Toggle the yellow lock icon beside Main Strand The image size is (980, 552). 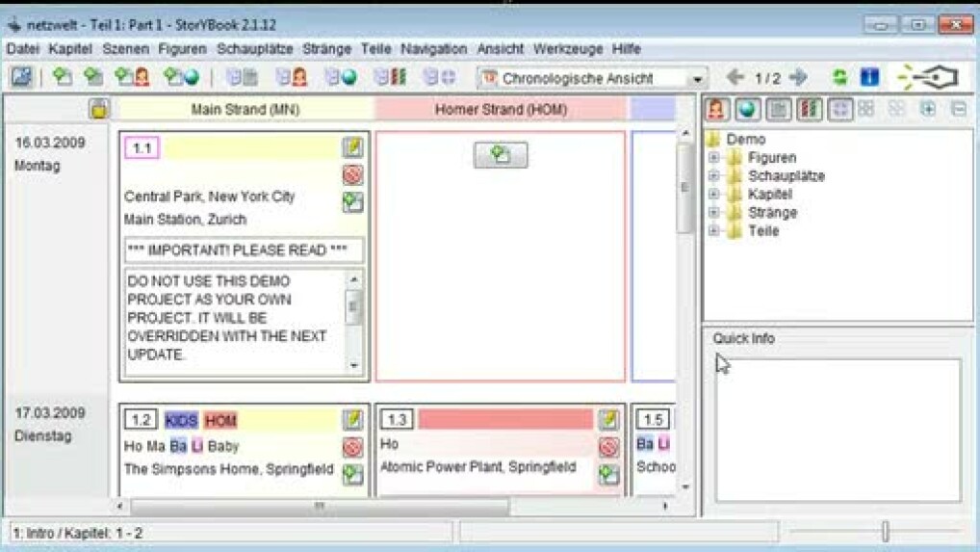(x=99, y=109)
